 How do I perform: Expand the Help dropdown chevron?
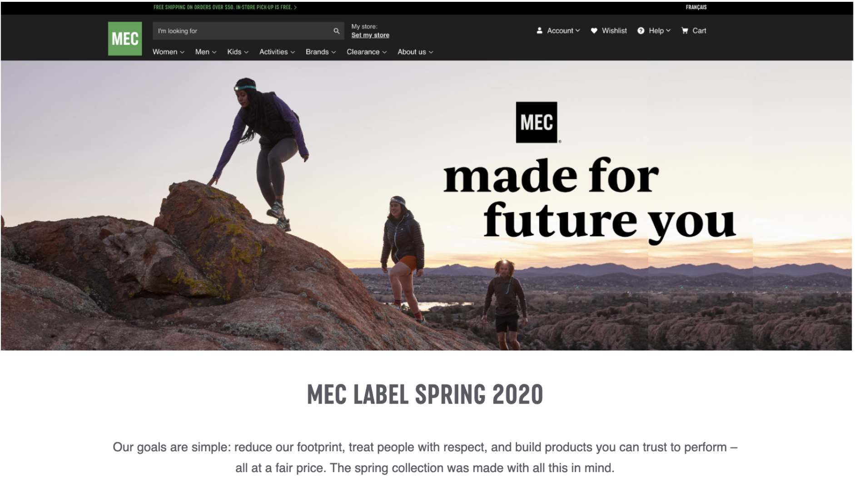(x=668, y=30)
